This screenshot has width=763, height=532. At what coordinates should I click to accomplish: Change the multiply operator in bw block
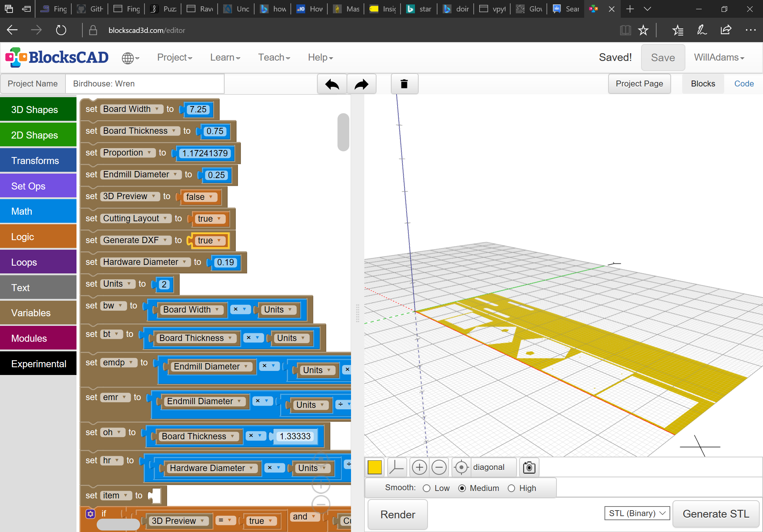point(240,309)
